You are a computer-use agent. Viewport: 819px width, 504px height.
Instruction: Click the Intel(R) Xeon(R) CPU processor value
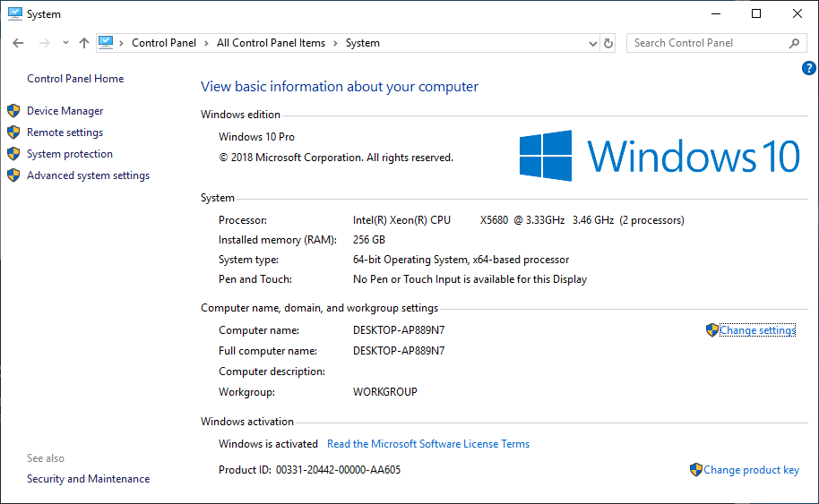518,220
